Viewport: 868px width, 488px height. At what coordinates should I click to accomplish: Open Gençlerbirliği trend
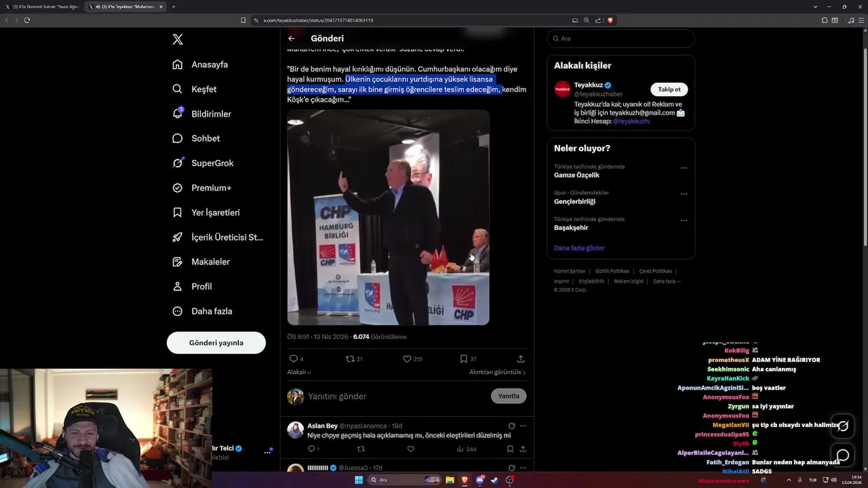pyautogui.click(x=574, y=201)
